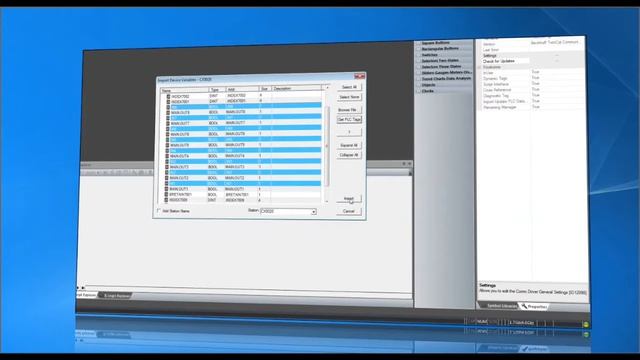Select the MAIN.OUT1 variable row
This screenshot has width=640, height=360.
tap(243, 189)
